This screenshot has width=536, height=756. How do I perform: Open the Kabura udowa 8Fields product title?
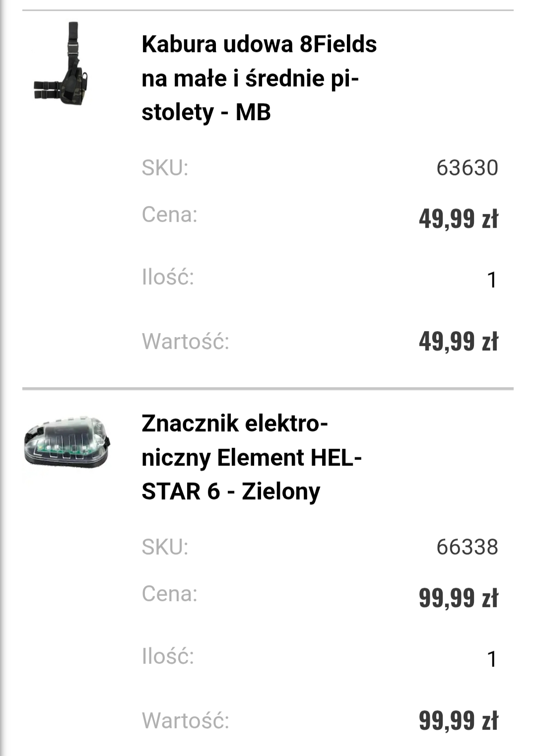click(259, 78)
